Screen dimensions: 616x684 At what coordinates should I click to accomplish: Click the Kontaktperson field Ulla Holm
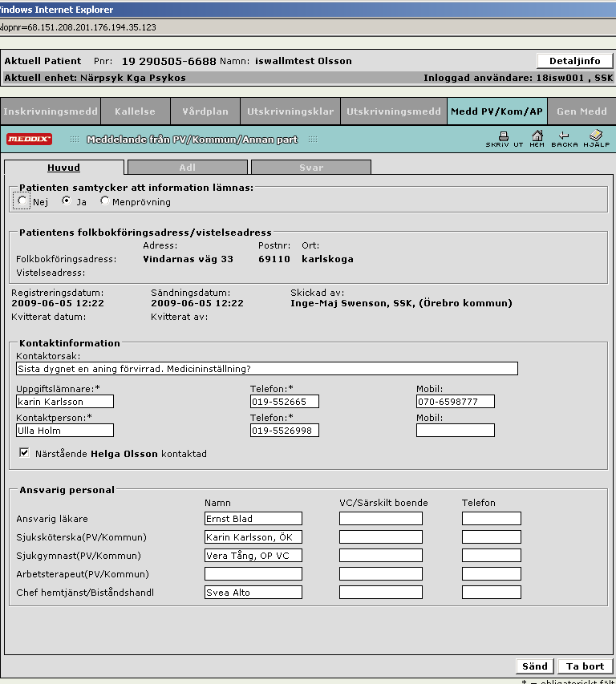65,430
